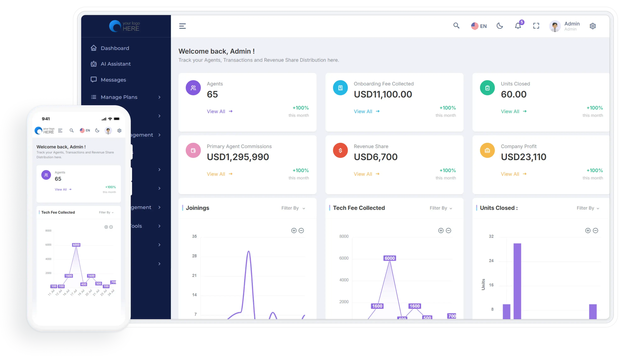Open Filter By dropdown on Joinings chart
Viewport: 644px width, 359px height.
(293, 208)
